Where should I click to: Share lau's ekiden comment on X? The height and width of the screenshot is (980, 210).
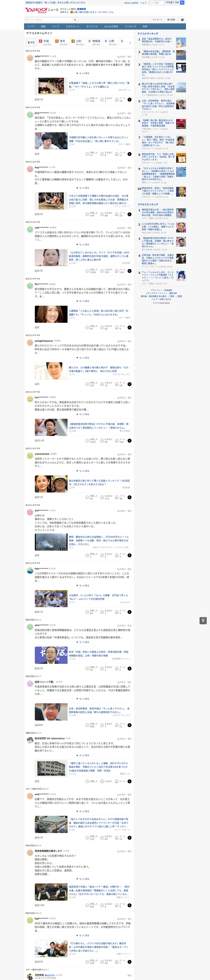click(130, 441)
